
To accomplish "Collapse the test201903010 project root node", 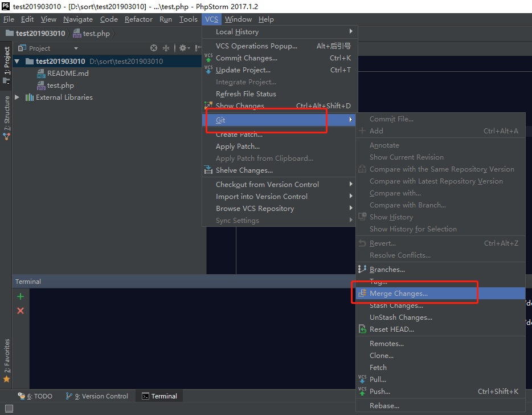I will 17,62.
